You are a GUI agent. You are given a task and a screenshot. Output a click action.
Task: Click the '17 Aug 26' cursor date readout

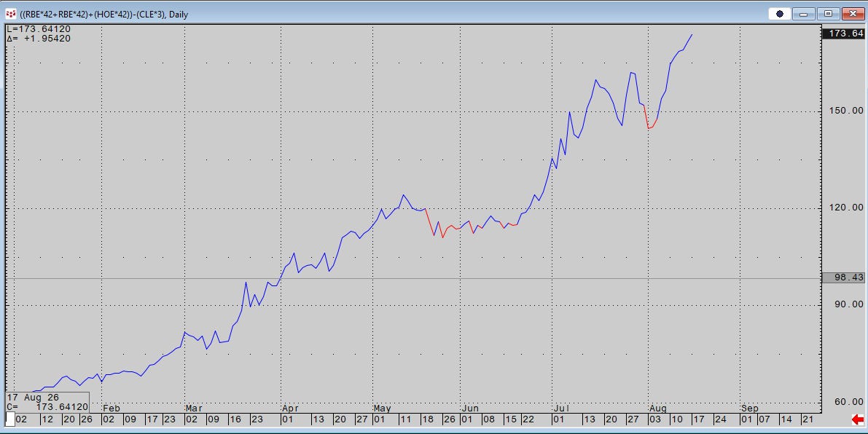pyautogui.click(x=33, y=398)
